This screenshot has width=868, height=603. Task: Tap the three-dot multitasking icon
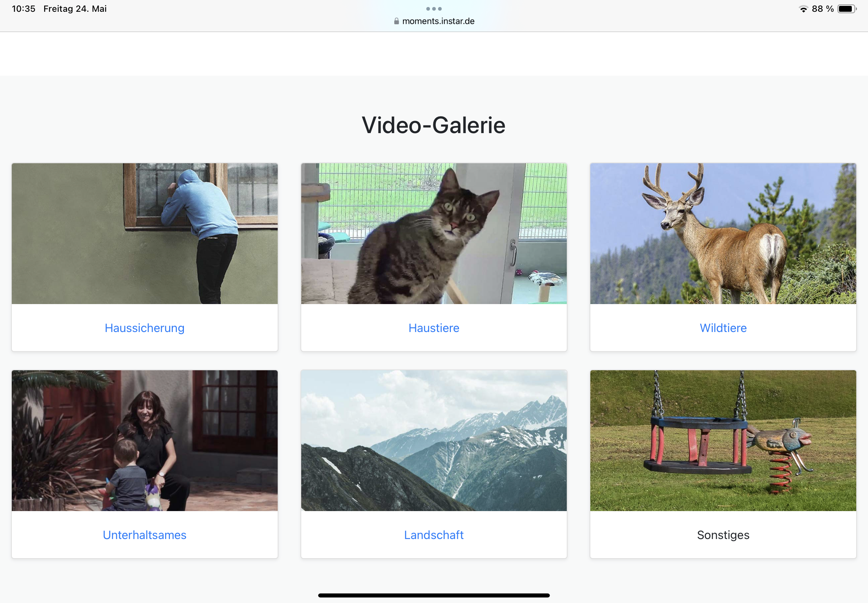pos(433,9)
